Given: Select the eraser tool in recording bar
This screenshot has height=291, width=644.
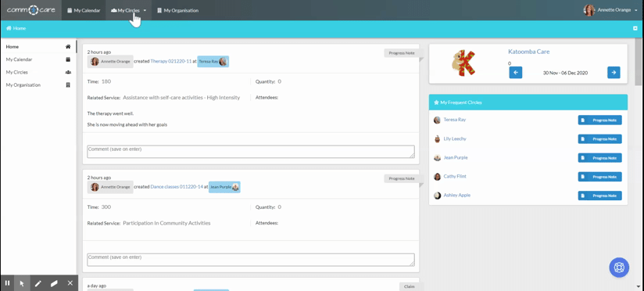Looking at the screenshot, I should pyautogui.click(x=54, y=283).
